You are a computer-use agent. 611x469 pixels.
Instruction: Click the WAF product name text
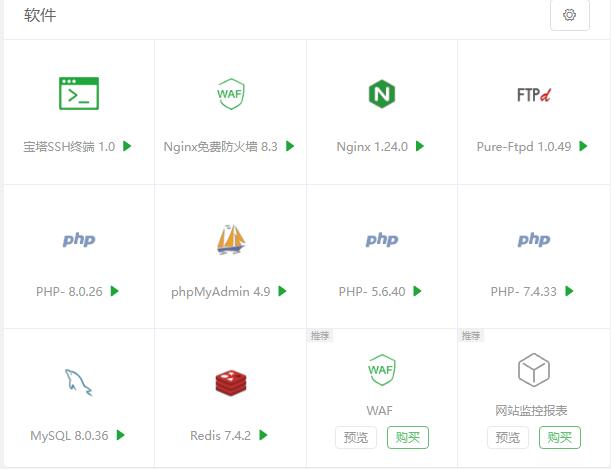click(380, 411)
